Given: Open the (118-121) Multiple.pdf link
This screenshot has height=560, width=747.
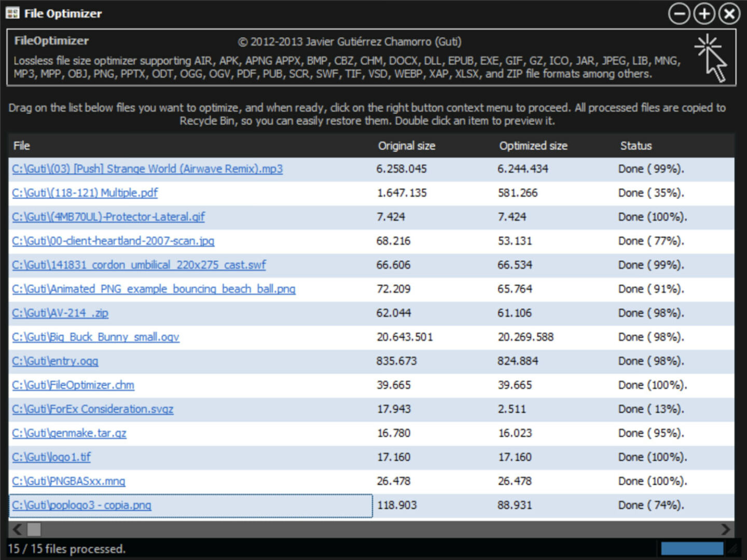Looking at the screenshot, I should [x=85, y=193].
